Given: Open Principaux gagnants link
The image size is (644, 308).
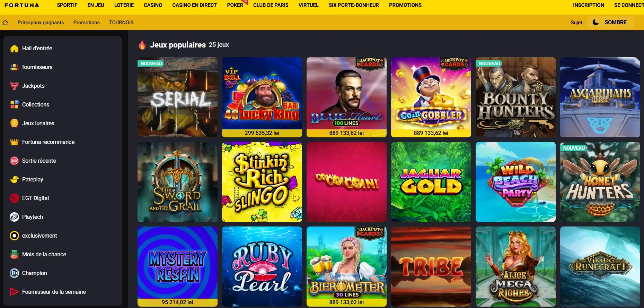Looking at the screenshot, I should [x=41, y=23].
